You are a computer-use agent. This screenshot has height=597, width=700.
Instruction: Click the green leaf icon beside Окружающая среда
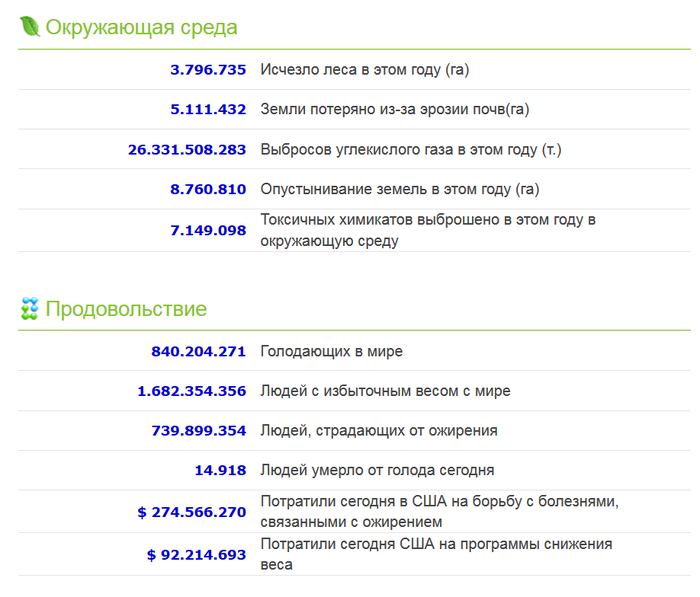point(29,27)
